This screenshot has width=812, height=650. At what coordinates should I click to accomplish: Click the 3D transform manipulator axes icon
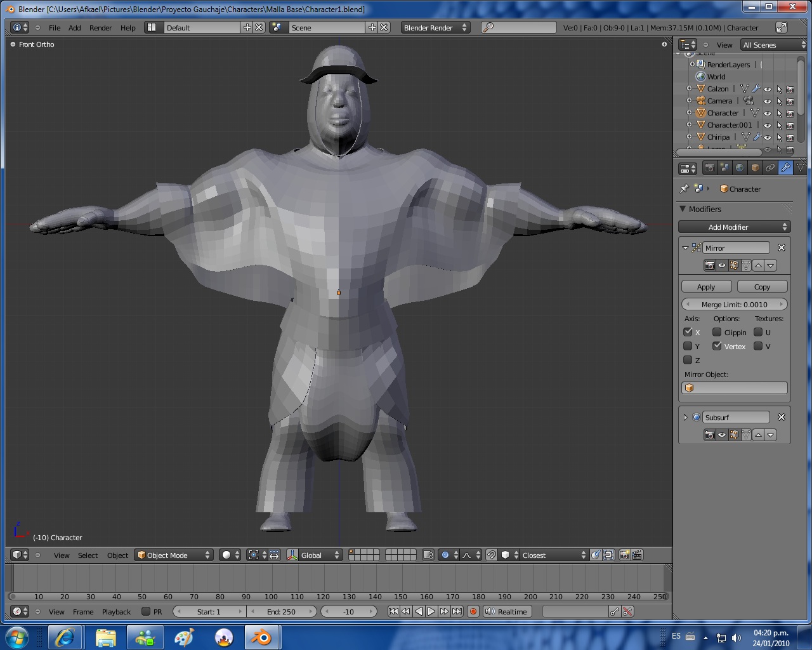[x=292, y=555]
